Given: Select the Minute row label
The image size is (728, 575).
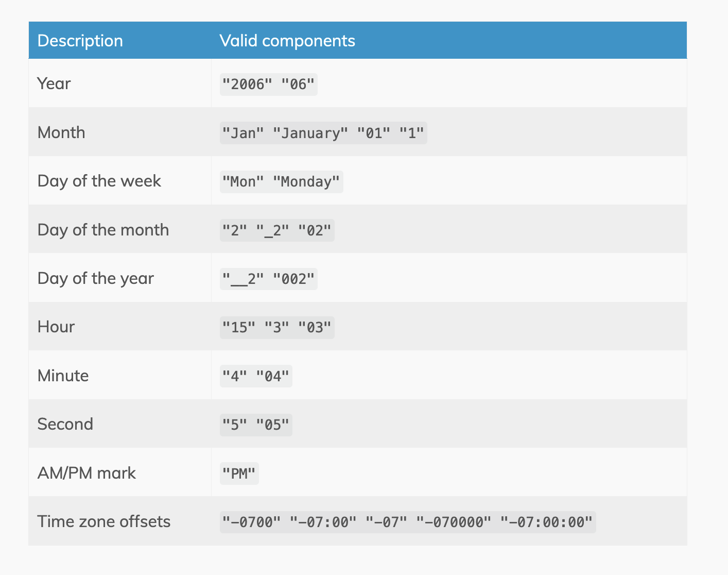Looking at the screenshot, I should coord(63,376).
